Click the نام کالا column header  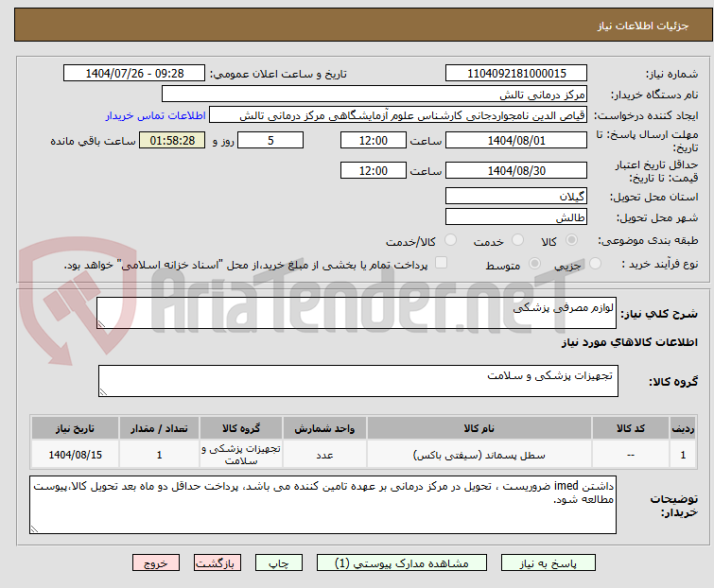(x=479, y=428)
